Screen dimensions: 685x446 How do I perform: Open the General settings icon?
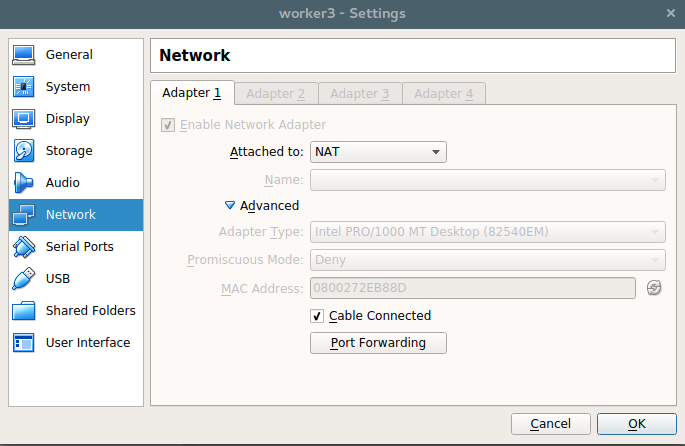24,55
